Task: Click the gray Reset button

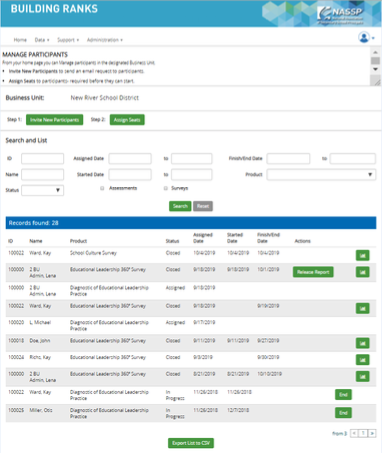Action: pos(203,206)
